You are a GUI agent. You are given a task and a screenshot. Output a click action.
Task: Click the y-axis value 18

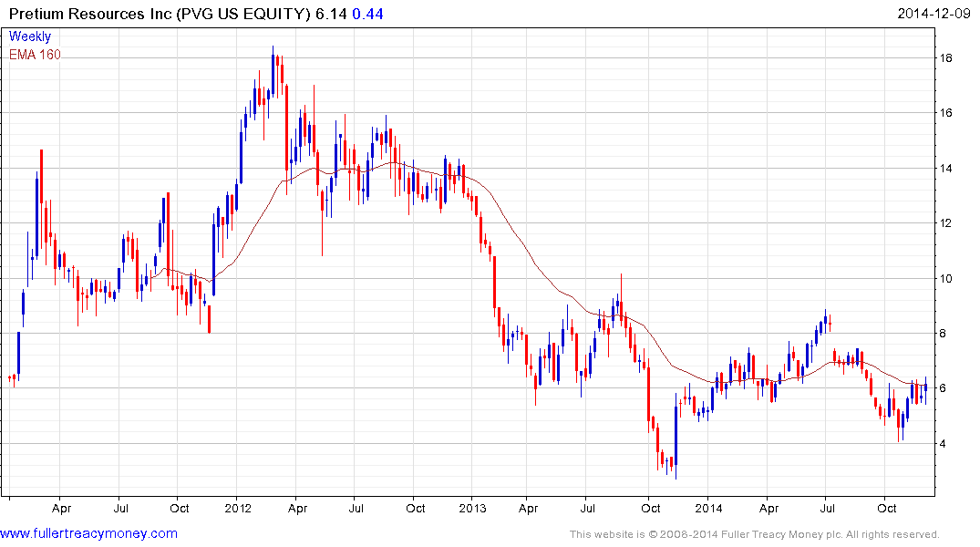click(946, 58)
